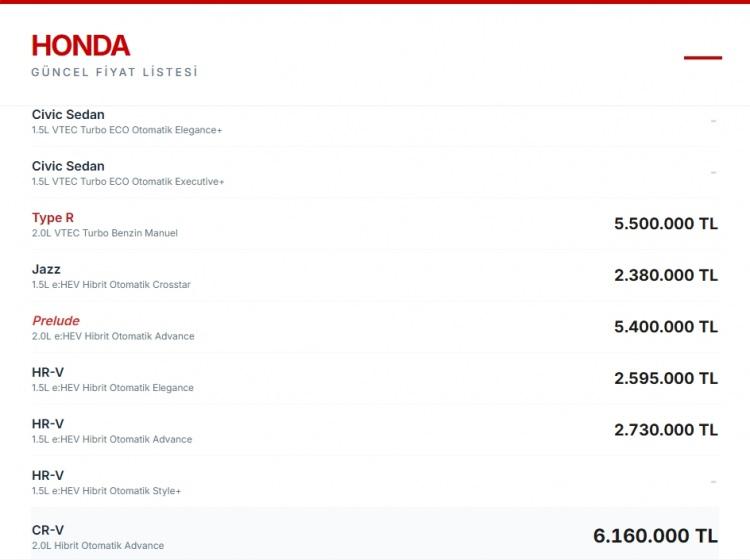Click the Güncel Fiyat Listesi subtitle
The width and height of the screenshot is (750, 560).
pos(115,72)
